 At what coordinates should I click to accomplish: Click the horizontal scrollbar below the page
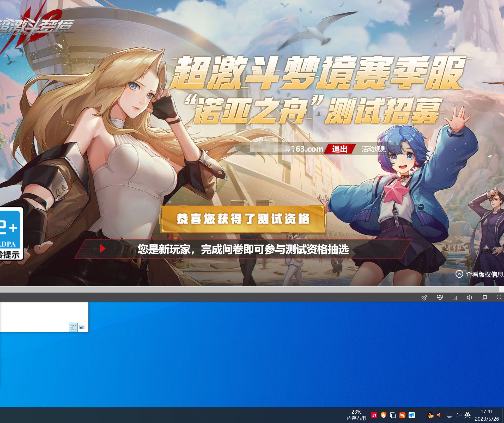pyautogui.click(x=250, y=289)
